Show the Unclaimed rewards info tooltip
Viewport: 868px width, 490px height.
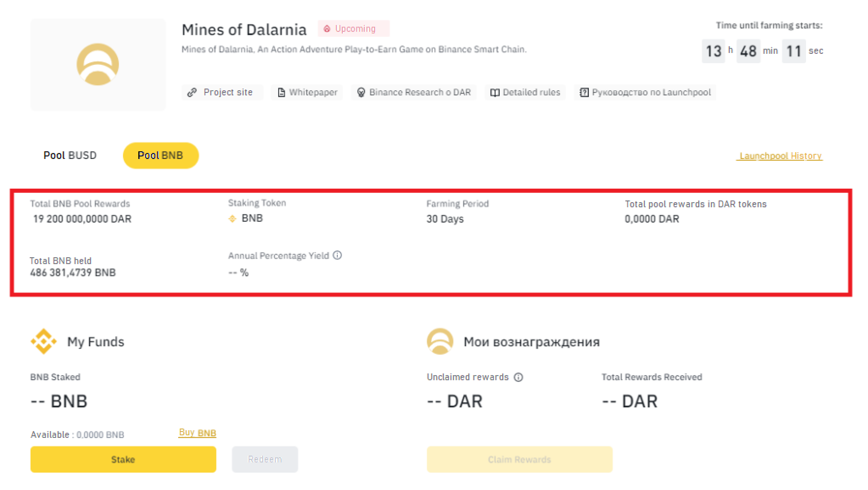[518, 377]
